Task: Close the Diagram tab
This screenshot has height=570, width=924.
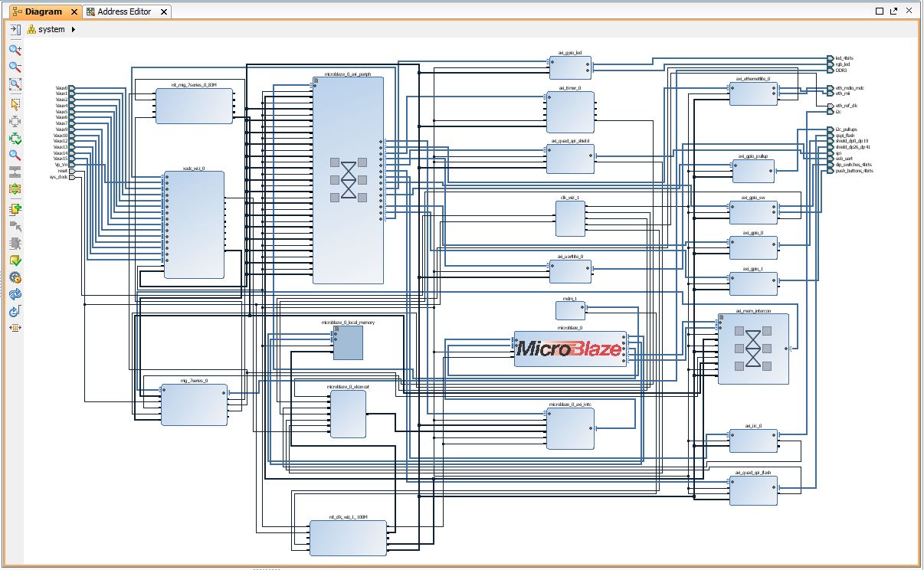Action: [x=74, y=11]
